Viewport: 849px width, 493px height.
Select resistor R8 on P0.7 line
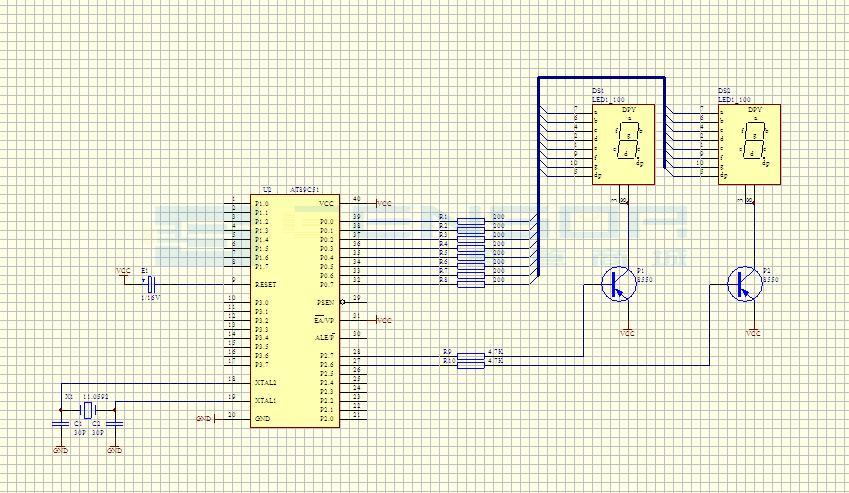(471, 284)
